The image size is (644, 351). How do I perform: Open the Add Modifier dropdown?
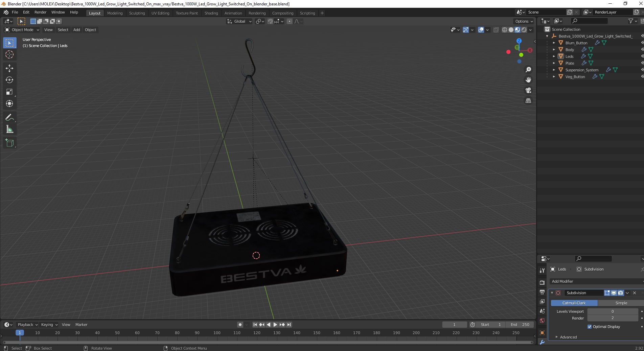coord(597,281)
